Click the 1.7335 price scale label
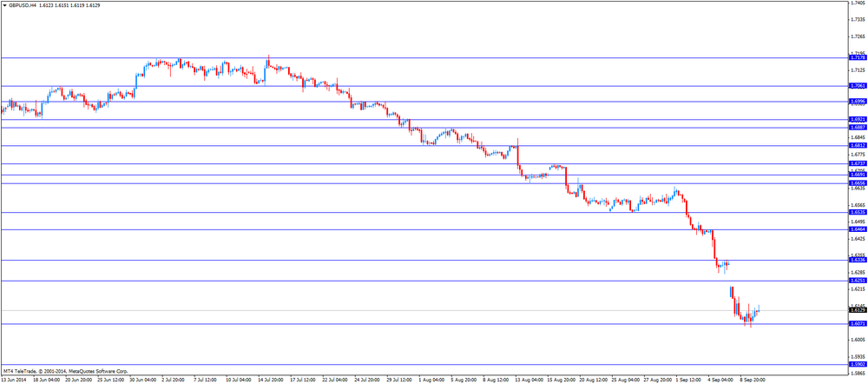 pyautogui.click(x=857, y=19)
